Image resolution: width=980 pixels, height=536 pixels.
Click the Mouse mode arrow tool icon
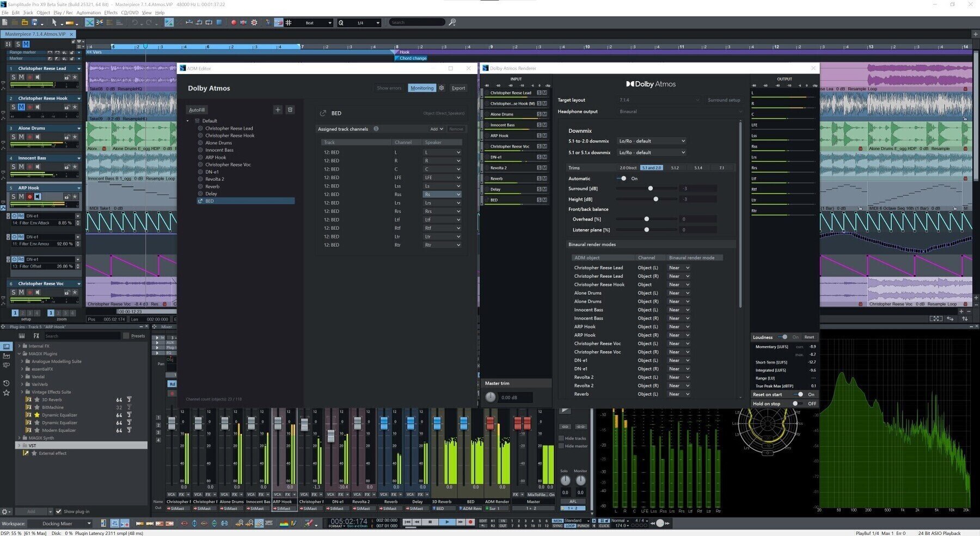54,22
